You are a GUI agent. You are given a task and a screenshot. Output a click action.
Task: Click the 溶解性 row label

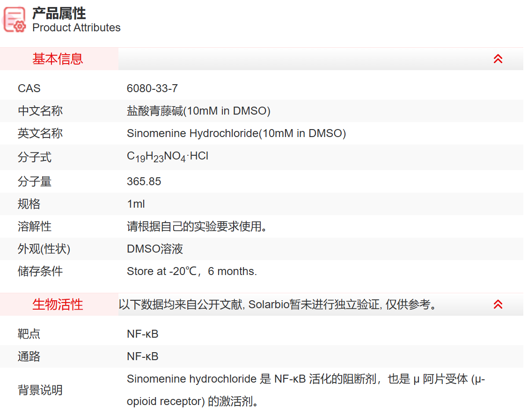point(35,226)
